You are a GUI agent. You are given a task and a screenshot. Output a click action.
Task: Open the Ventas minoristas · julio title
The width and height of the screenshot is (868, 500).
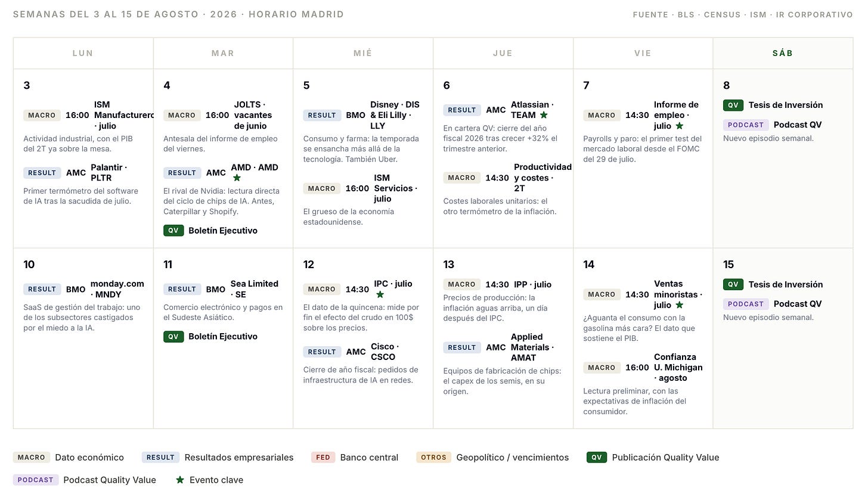[678, 294]
